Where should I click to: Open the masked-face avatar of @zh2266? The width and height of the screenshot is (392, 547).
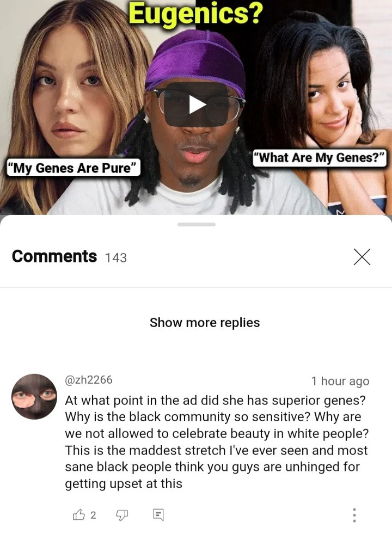(34, 397)
